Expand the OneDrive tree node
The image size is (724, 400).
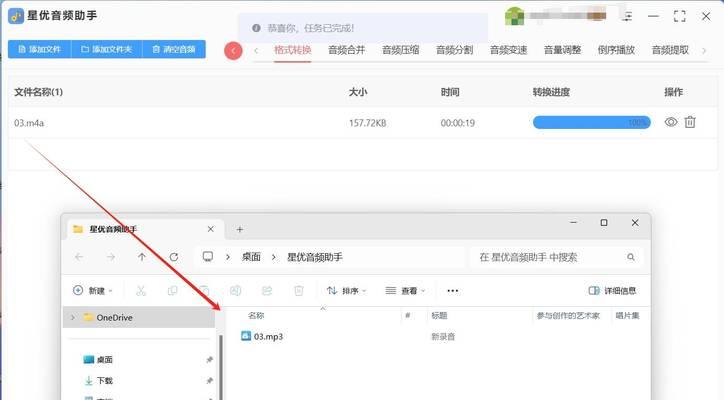pyautogui.click(x=72, y=317)
